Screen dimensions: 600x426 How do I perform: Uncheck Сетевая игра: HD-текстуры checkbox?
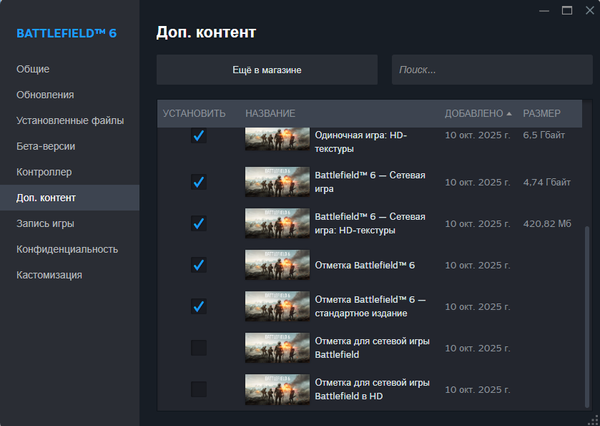point(198,223)
